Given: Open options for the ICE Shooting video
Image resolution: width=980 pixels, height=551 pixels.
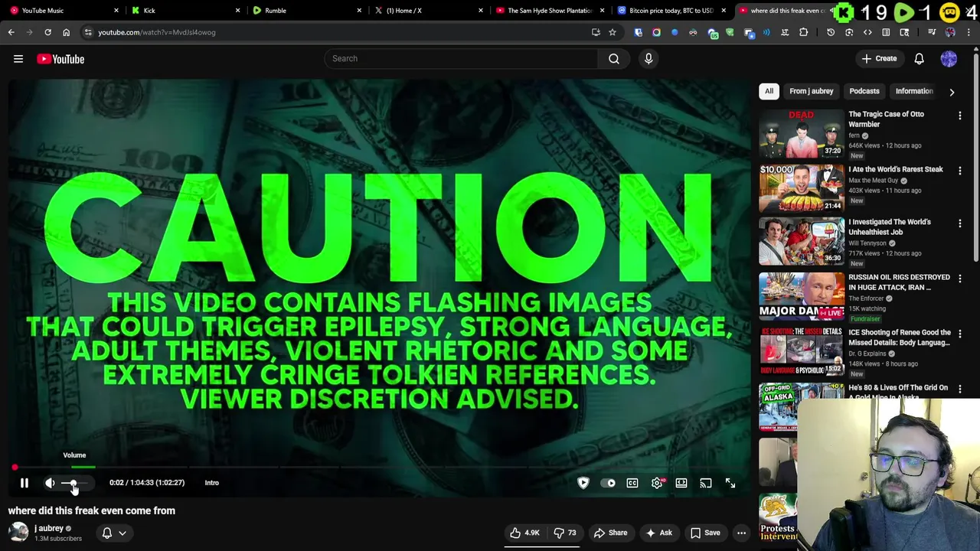Looking at the screenshot, I should click(959, 334).
